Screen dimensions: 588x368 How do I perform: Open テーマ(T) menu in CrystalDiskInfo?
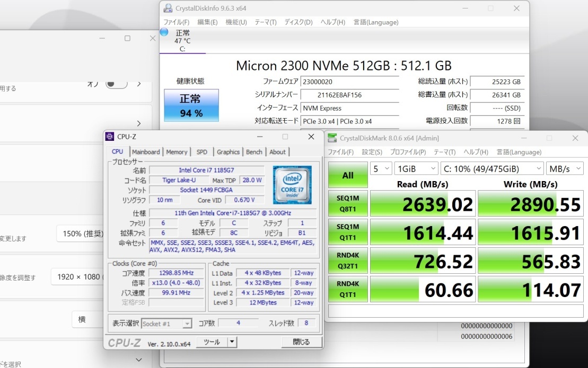click(266, 22)
